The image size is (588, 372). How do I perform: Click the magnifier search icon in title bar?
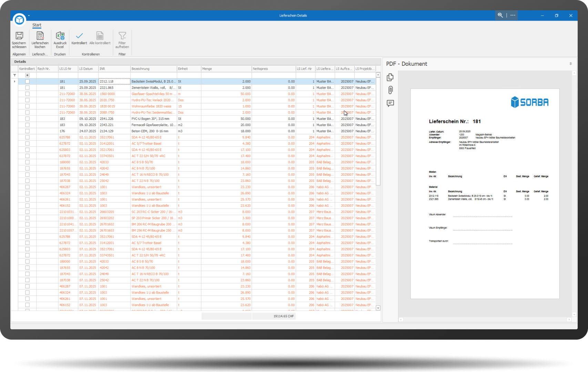click(500, 15)
